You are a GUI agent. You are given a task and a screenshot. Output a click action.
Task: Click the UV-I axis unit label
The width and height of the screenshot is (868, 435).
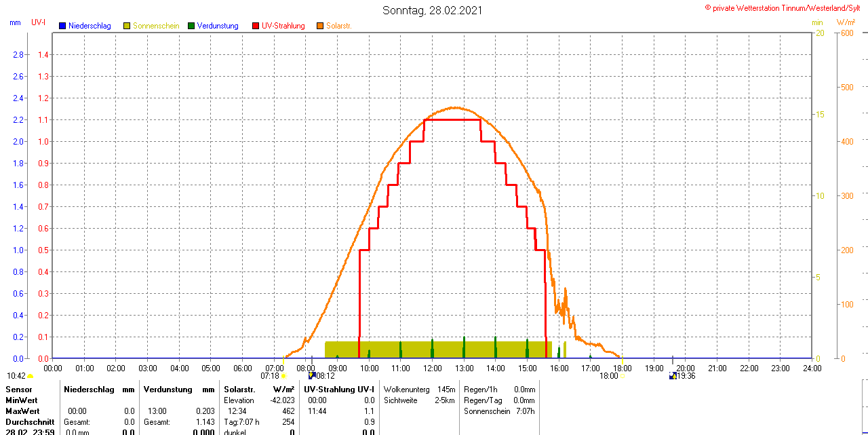click(39, 22)
